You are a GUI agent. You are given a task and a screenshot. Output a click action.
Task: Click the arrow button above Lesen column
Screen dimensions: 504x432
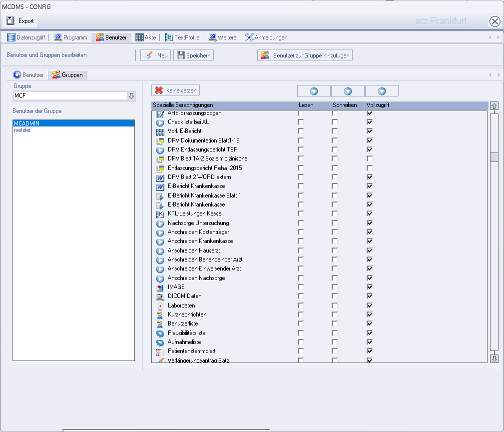[x=314, y=91]
